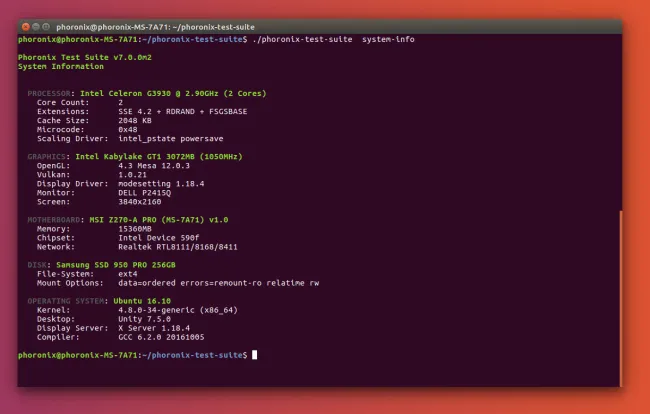Click the 'Mount Options:' label
The width and height of the screenshot is (650, 414).
(x=70, y=283)
